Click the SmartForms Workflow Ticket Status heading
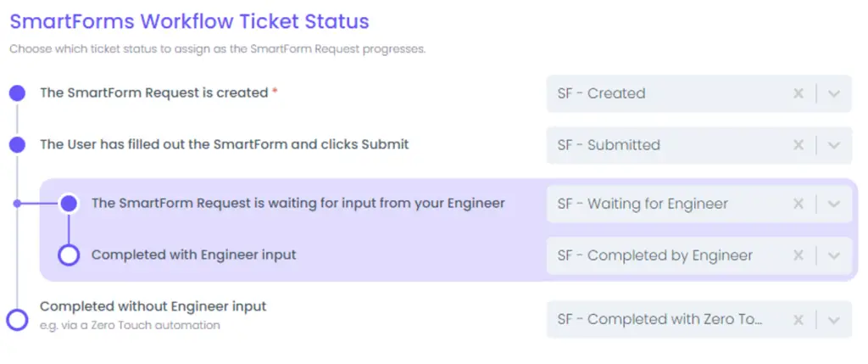This screenshot has width=868, height=364. [x=189, y=21]
